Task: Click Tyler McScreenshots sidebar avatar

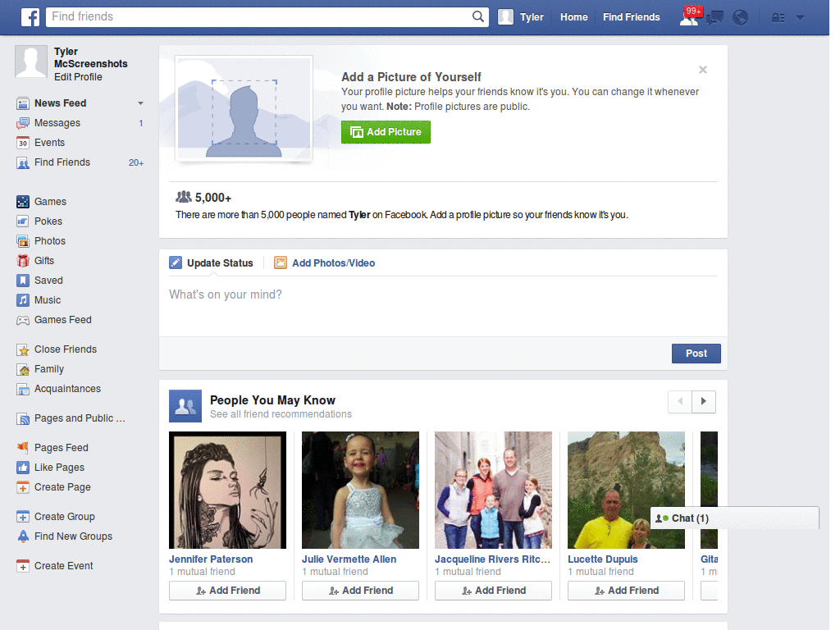Action: pyautogui.click(x=31, y=62)
